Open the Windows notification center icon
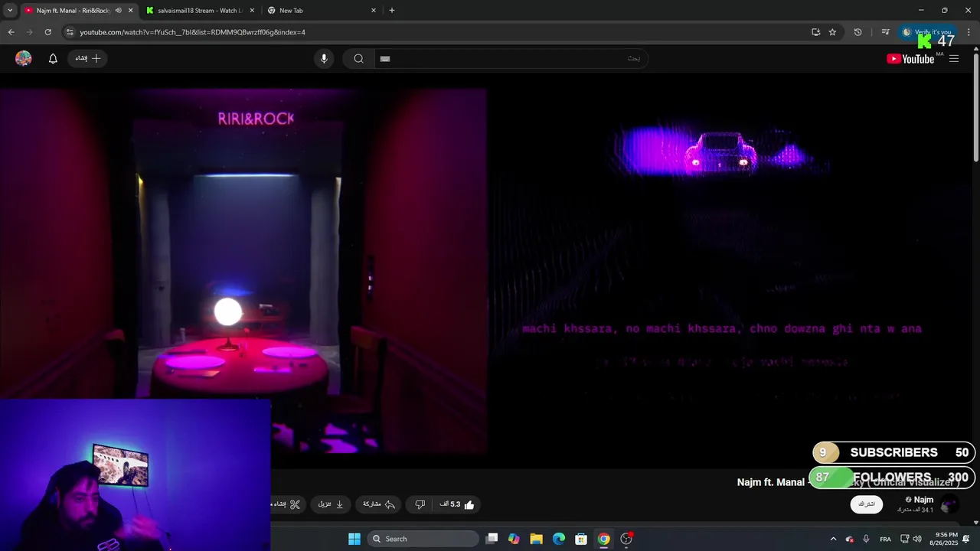980x551 pixels. click(966, 539)
